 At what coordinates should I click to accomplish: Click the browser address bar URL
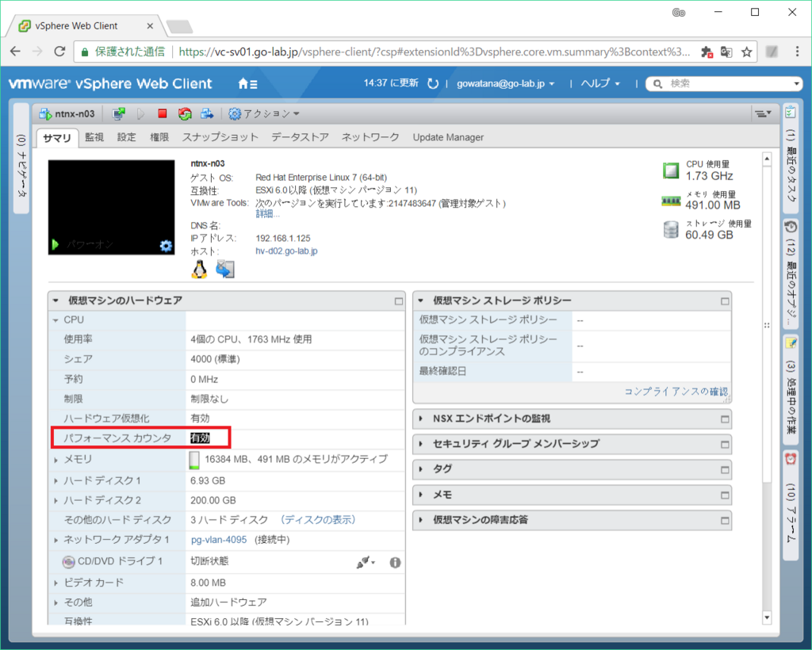click(434, 52)
